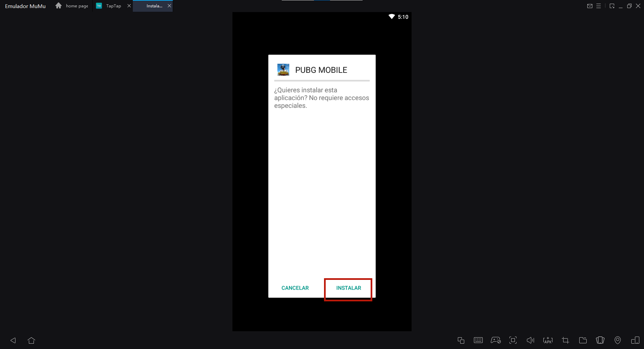Image resolution: width=644 pixels, height=349 pixels.
Task: Open the virtual location pin icon
Action: (x=618, y=340)
